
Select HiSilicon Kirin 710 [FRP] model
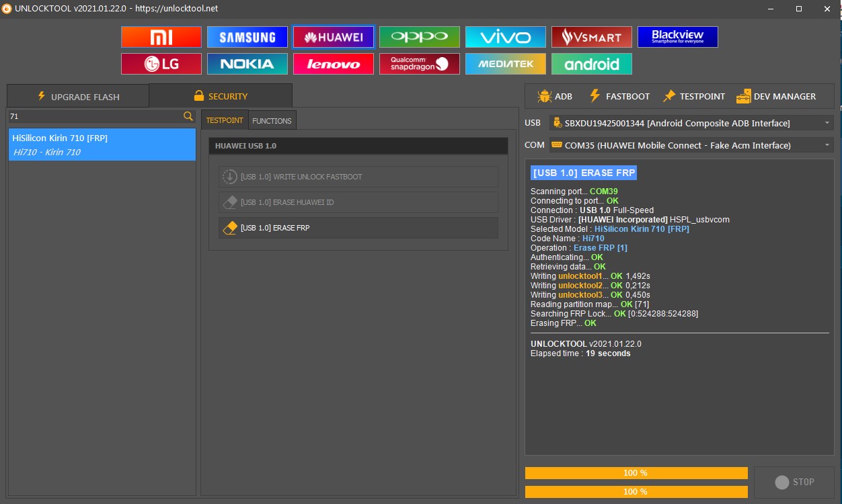click(x=102, y=144)
